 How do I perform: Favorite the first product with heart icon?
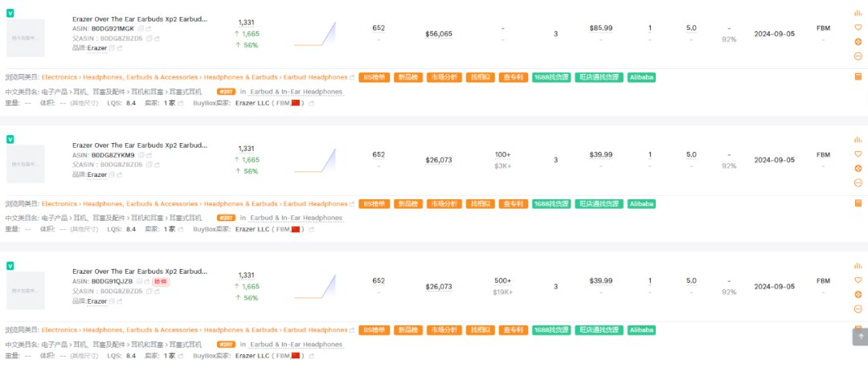click(x=858, y=27)
